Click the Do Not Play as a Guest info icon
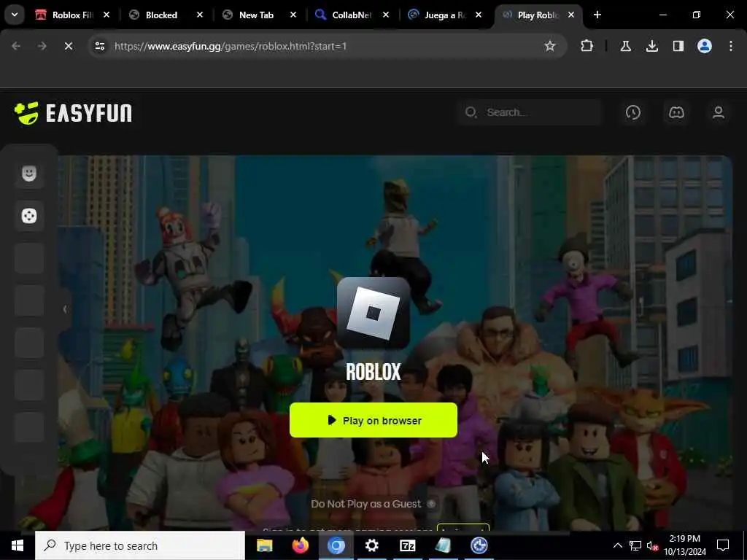This screenshot has width=747, height=560. pos(431,504)
